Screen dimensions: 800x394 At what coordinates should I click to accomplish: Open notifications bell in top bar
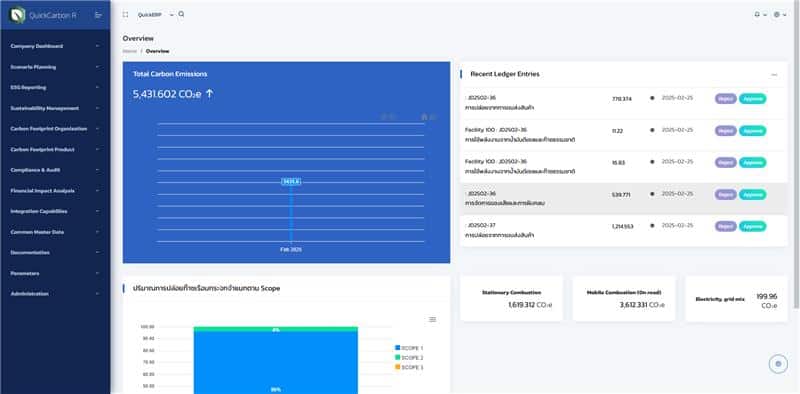(x=757, y=15)
